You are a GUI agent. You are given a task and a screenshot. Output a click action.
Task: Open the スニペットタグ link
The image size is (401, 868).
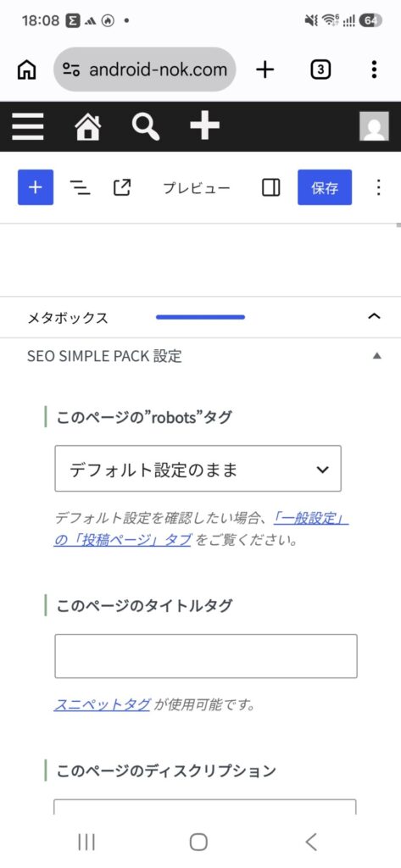pos(102,704)
